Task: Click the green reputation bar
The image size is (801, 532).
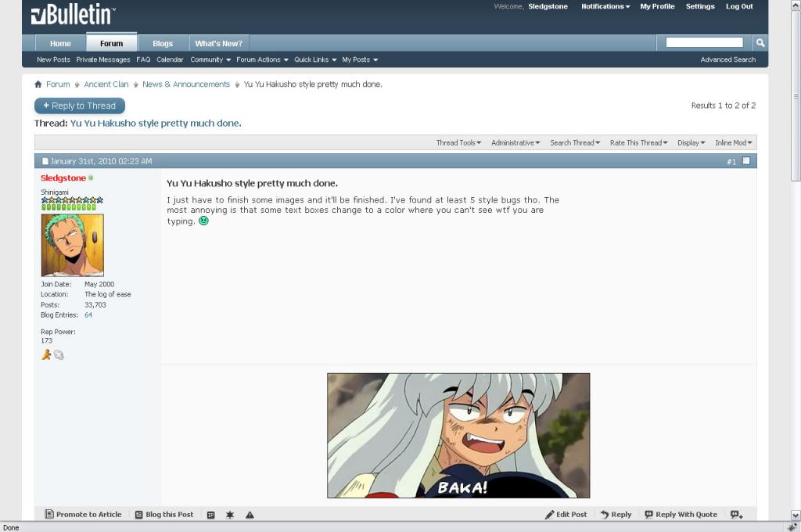Action: (69, 207)
